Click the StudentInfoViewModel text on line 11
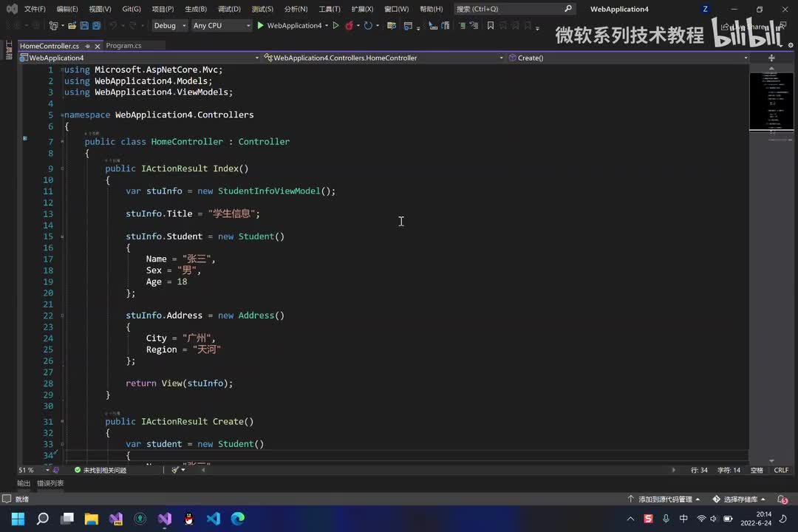Viewport: 798px width, 532px height. click(269, 191)
